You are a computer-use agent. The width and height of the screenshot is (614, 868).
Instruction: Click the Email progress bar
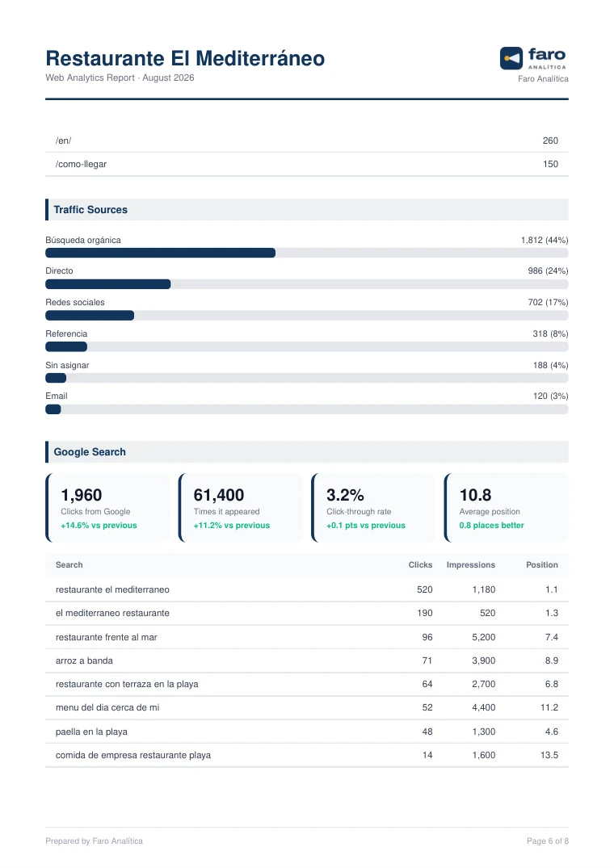coord(307,409)
